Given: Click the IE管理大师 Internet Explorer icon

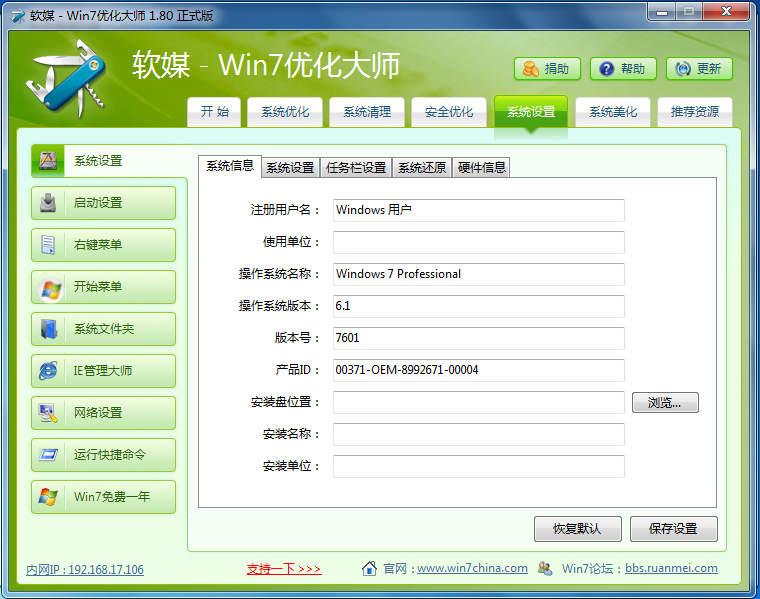Looking at the screenshot, I should (x=48, y=371).
